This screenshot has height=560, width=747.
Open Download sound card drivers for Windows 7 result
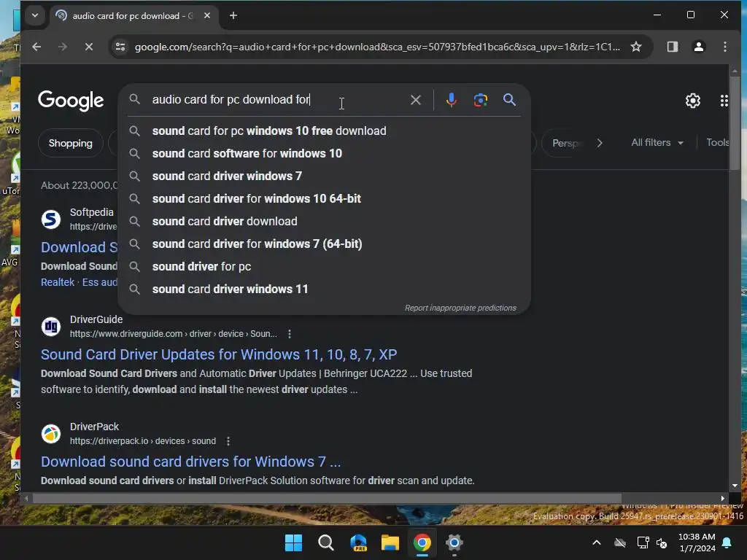coord(190,462)
